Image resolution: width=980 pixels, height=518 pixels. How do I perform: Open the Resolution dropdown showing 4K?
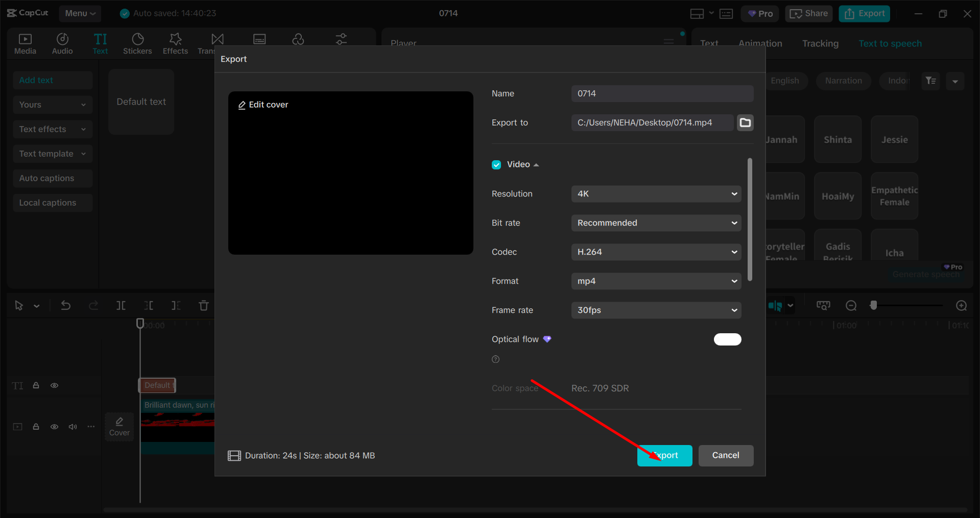click(x=656, y=194)
